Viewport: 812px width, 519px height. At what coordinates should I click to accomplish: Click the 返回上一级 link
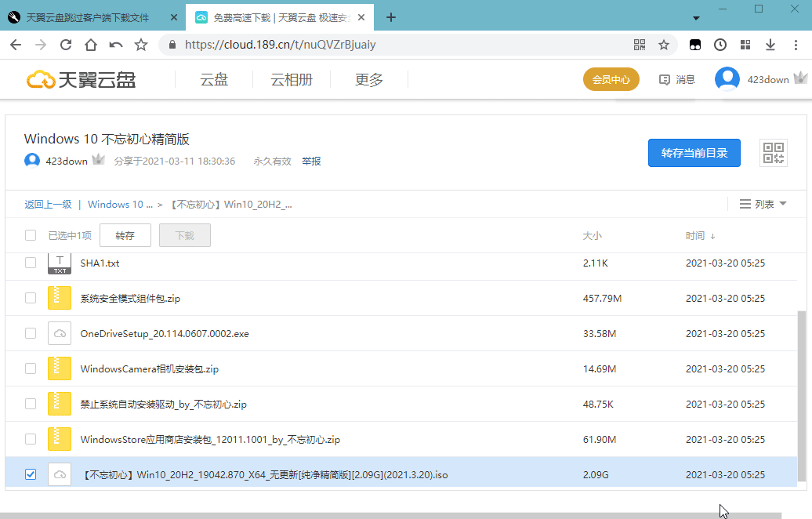tap(48, 204)
